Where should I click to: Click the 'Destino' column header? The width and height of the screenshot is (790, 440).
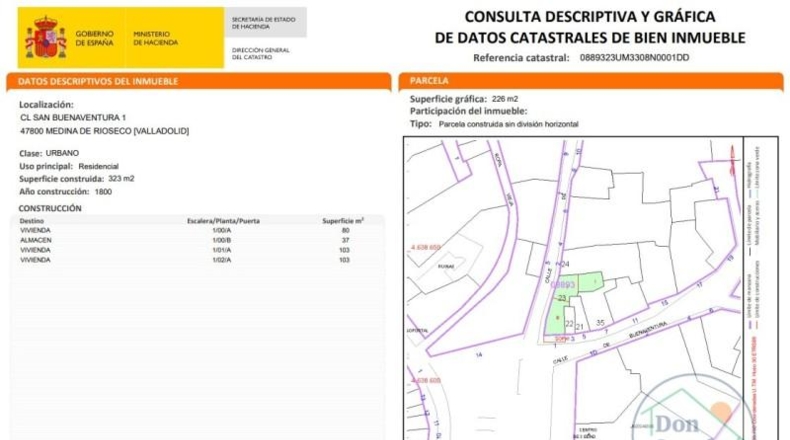(x=32, y=221)
